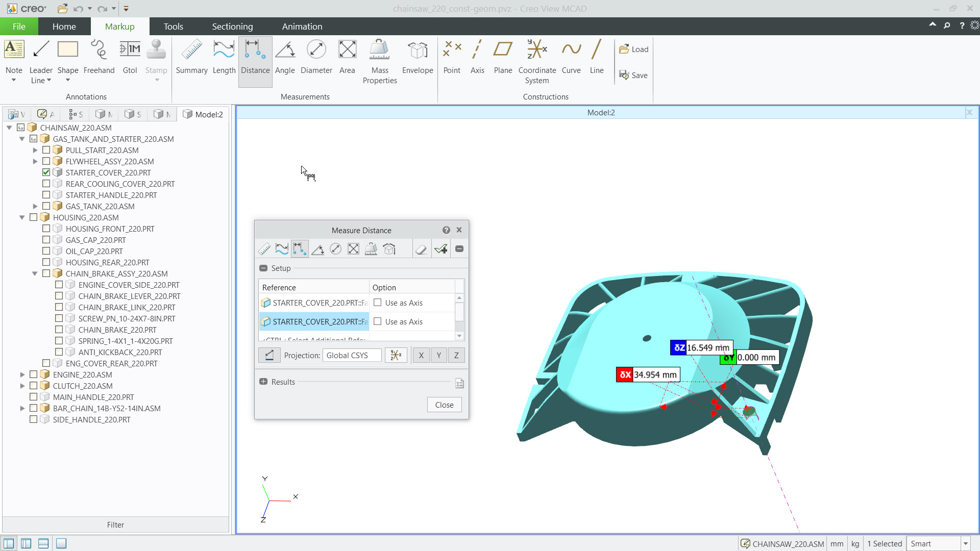Enable Use as Axis for first reference

pyautogui.click(x=378, y=303)
